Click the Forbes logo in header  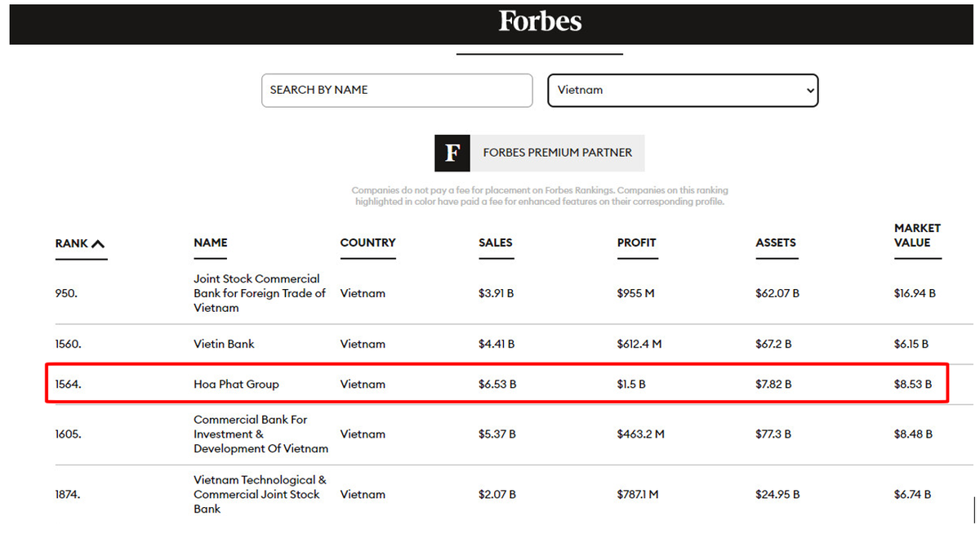tap(540, 22)
